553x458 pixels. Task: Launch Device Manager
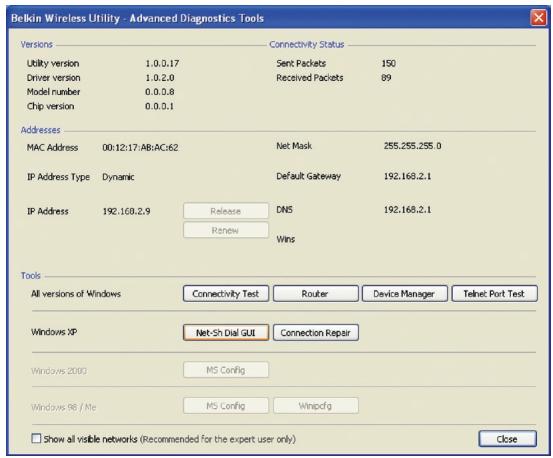405,294
